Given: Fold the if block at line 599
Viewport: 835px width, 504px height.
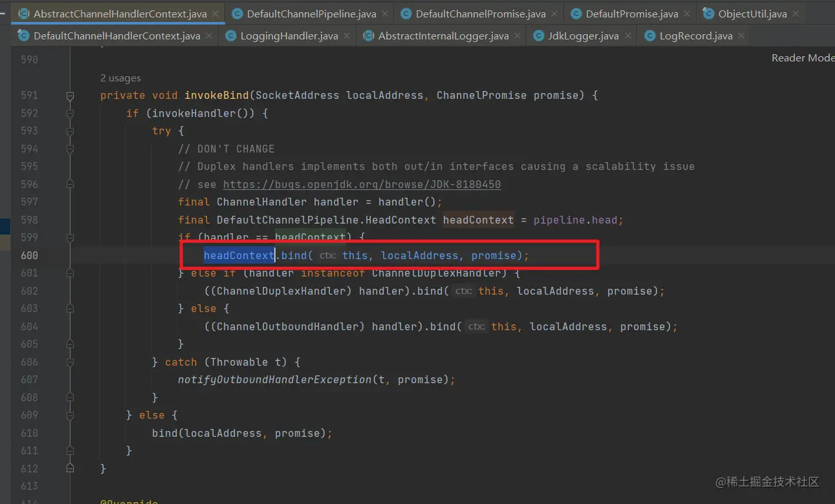Looking at the screenshot, I should (x=70, y=237).
